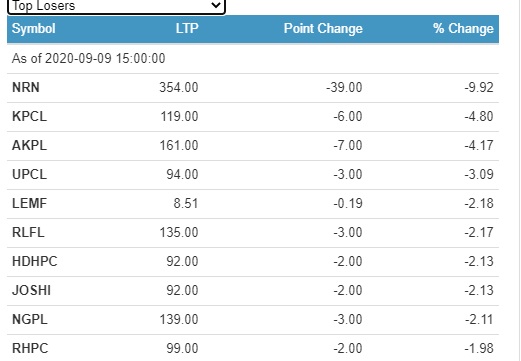521x361 pixels.
Task: Select NRN's -9.92 percent change
Action: click(479, 88)
